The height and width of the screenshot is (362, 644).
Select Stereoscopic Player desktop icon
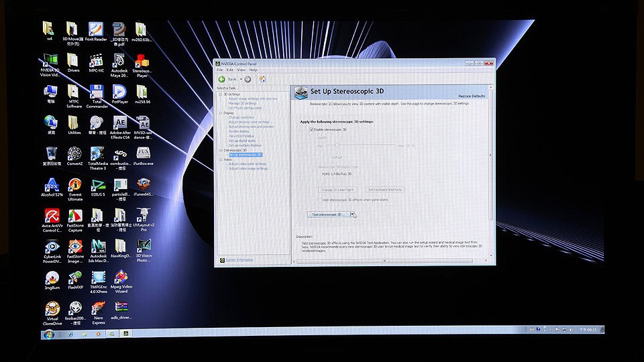point(142,66)
